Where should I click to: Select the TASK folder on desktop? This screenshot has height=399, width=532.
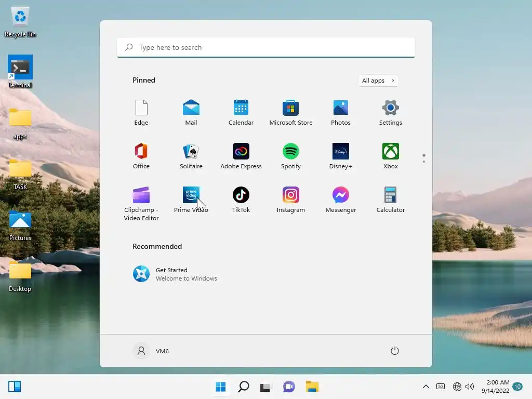click(20, 175)
